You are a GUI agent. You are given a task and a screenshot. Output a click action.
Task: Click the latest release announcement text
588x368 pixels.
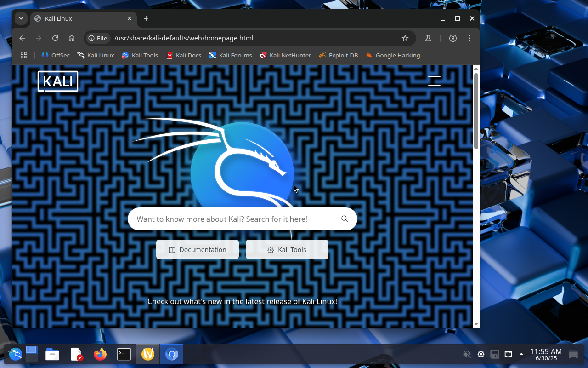tap(242, 301)
